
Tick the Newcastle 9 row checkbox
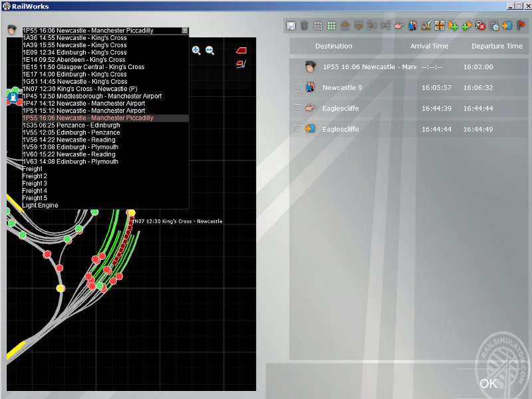(x=297, y=88)
